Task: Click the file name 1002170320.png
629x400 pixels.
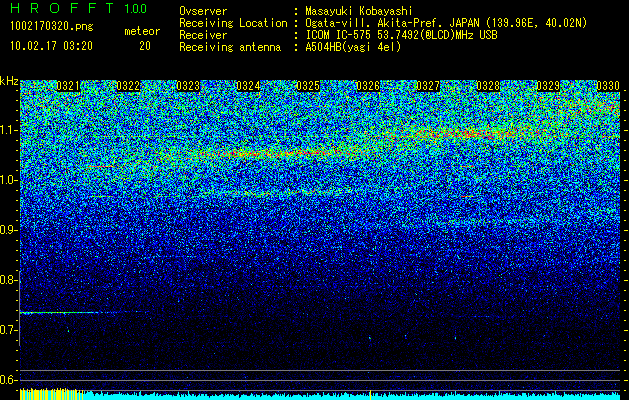Action: pos(52,27)
